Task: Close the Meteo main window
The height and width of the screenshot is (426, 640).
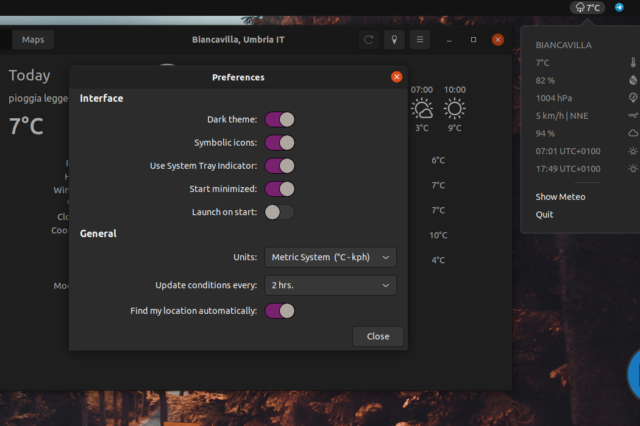Action: tap(498, 40)
